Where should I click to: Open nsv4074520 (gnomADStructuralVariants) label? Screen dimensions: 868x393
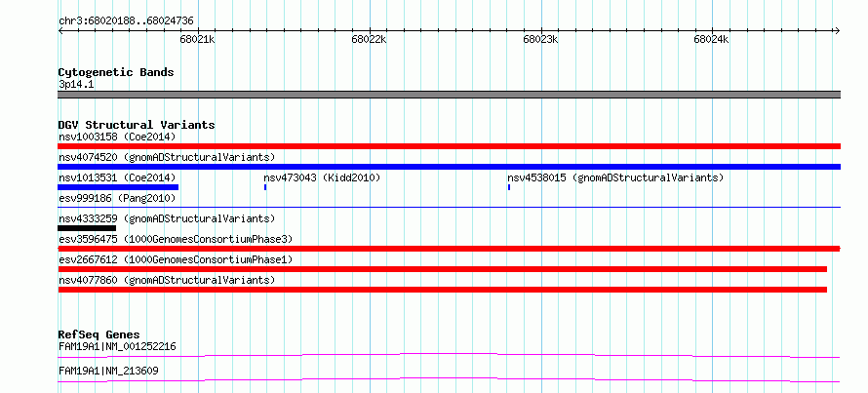[167, 157]
